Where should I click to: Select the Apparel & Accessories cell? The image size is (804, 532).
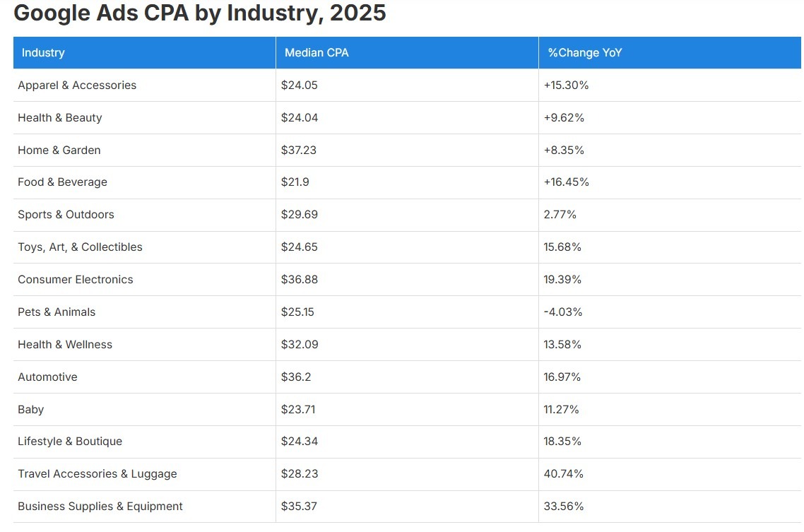77,85
